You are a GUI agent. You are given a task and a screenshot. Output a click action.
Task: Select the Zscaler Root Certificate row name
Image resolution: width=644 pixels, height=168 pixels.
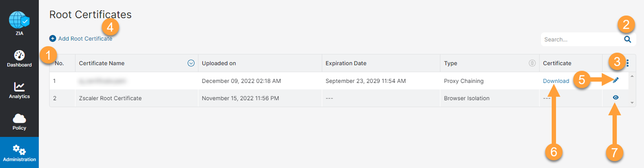coord(110,98)
